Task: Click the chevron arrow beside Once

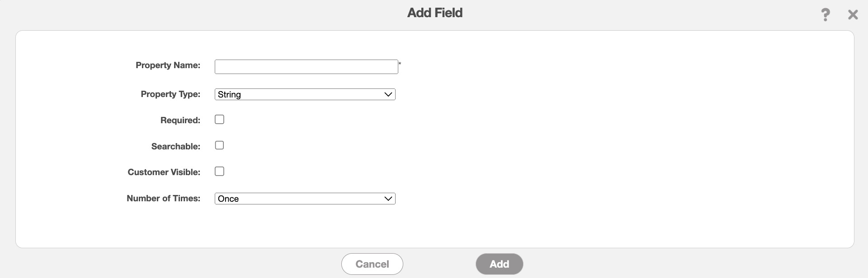Action: pos(388,199)
